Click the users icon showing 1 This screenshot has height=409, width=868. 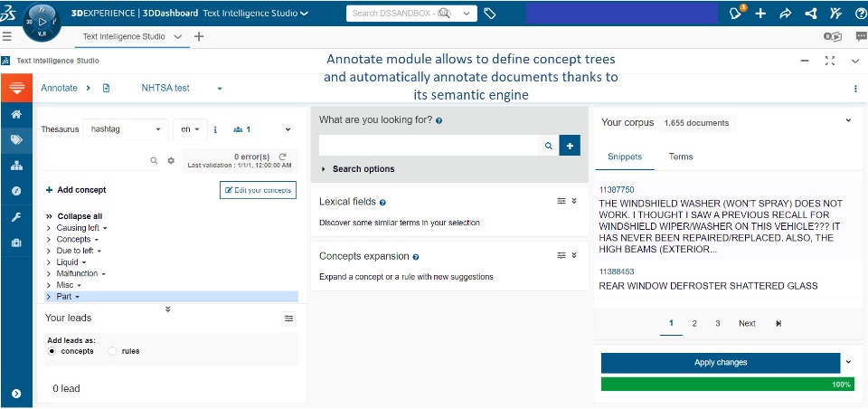242,129
